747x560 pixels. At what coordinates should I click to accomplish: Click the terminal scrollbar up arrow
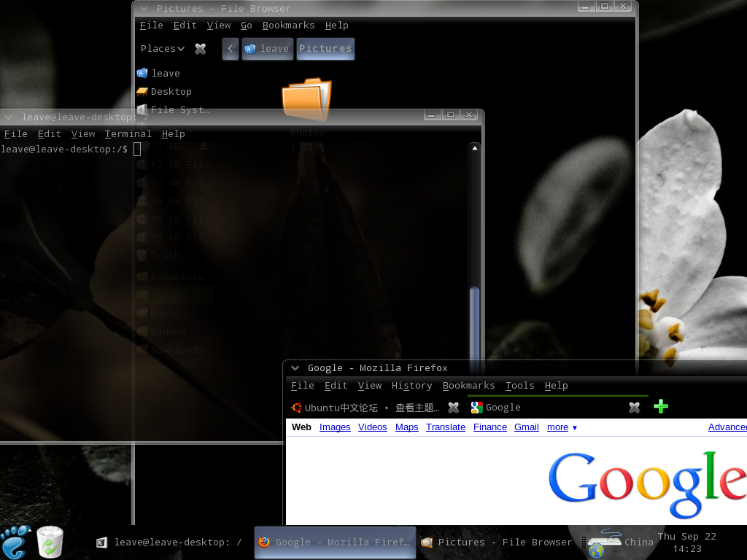474,148
